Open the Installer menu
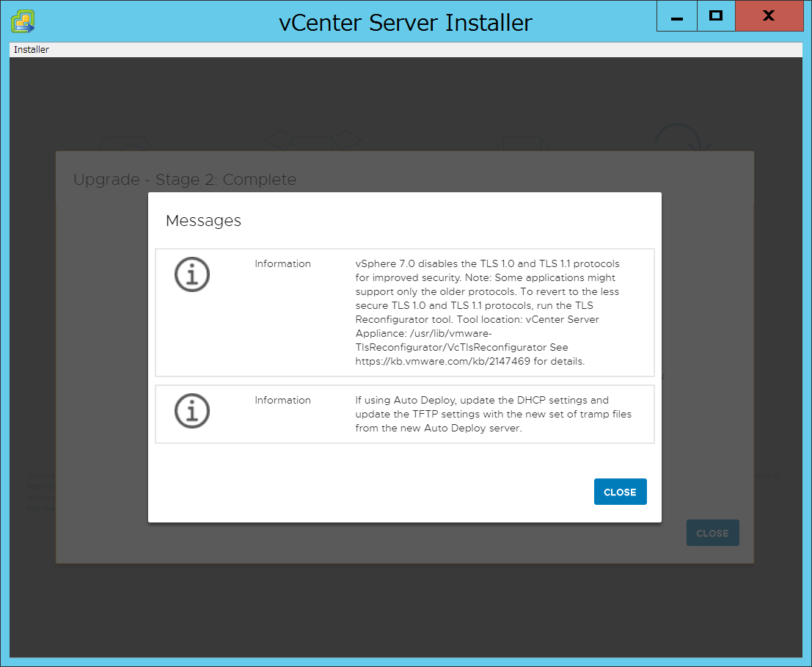The height and width of the screenshot is (667, 812). tap(31, 50)
